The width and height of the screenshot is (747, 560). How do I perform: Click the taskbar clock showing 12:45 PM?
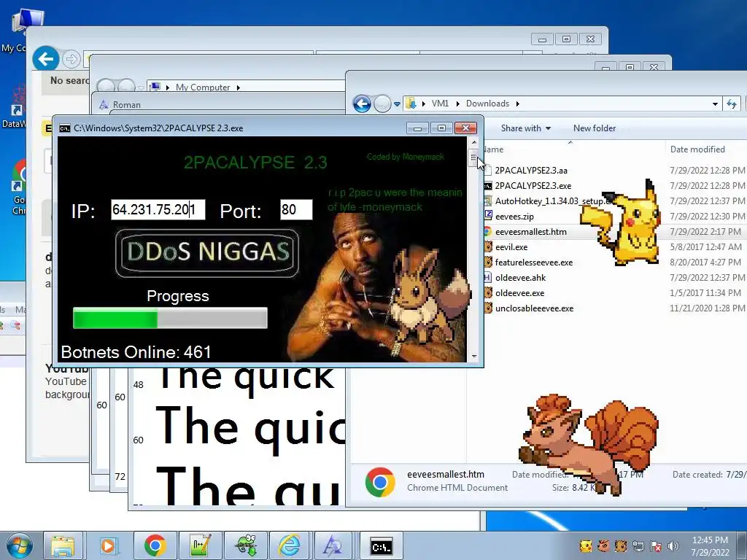click(x=710, y=546)
